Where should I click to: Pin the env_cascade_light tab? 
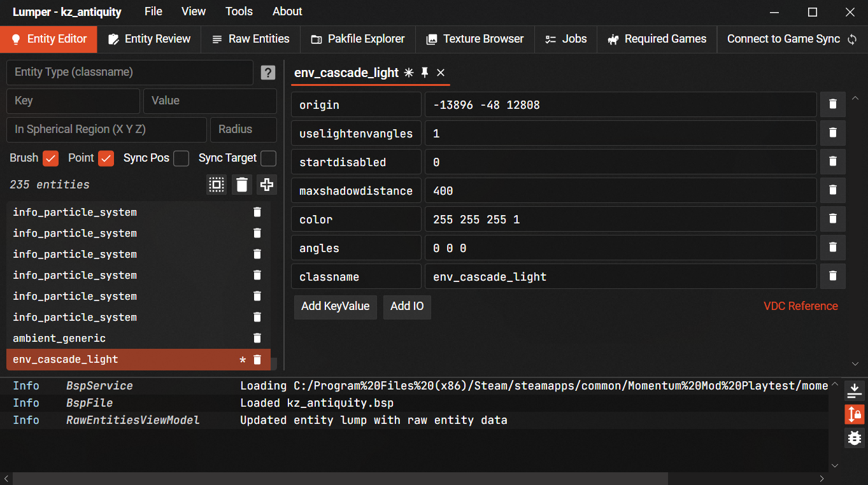(x=425, y=73)
